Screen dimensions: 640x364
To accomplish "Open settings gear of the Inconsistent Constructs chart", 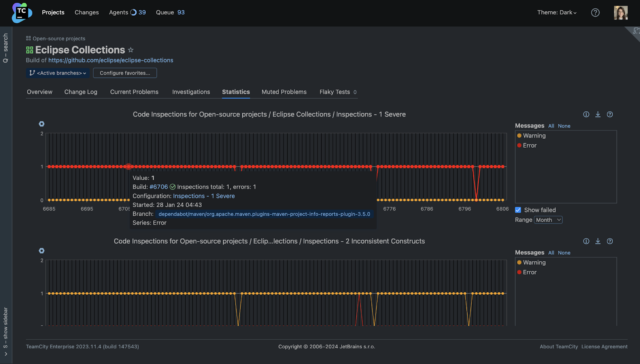I will 42,251.
